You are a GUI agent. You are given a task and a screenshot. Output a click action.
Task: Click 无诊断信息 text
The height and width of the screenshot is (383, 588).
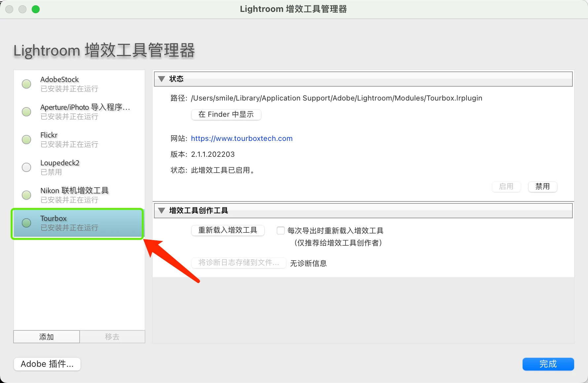pyautogui.click(x=309, y=263)
